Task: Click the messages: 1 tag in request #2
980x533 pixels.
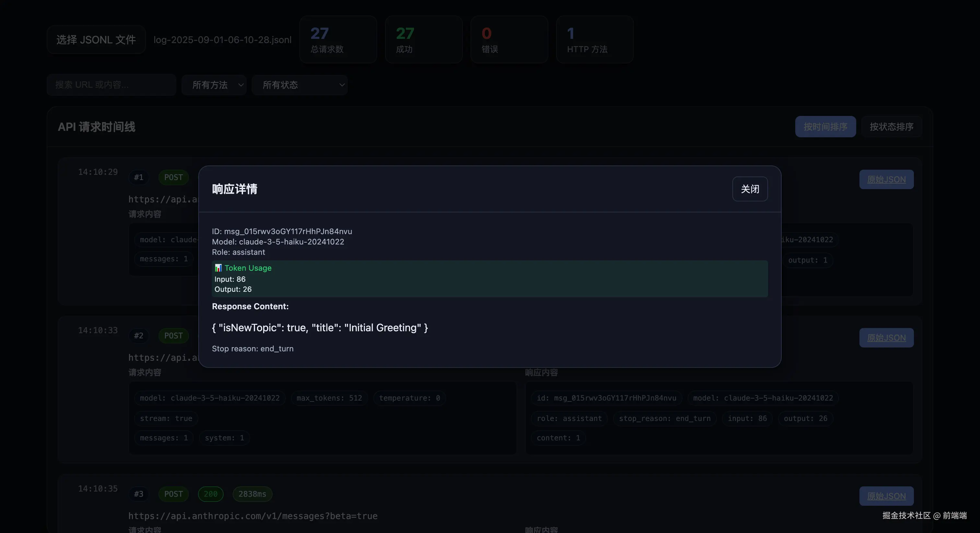Action: coord(164,438)
